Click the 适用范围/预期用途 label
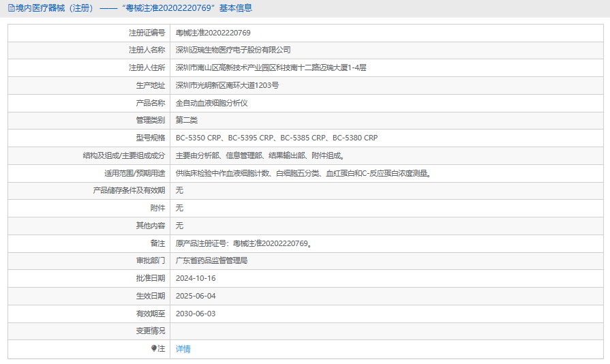Screen dimensions: 610x364 tap(134, 173)
